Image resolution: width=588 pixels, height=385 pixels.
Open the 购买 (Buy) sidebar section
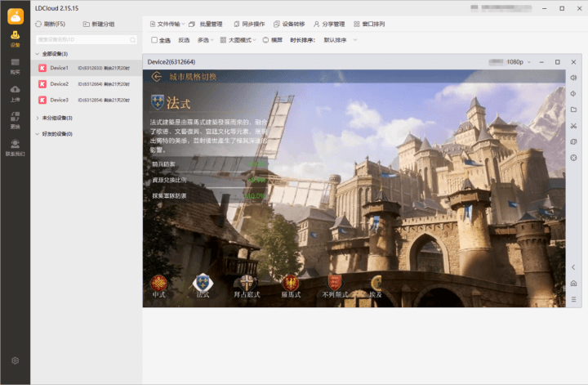coord(15,66)
